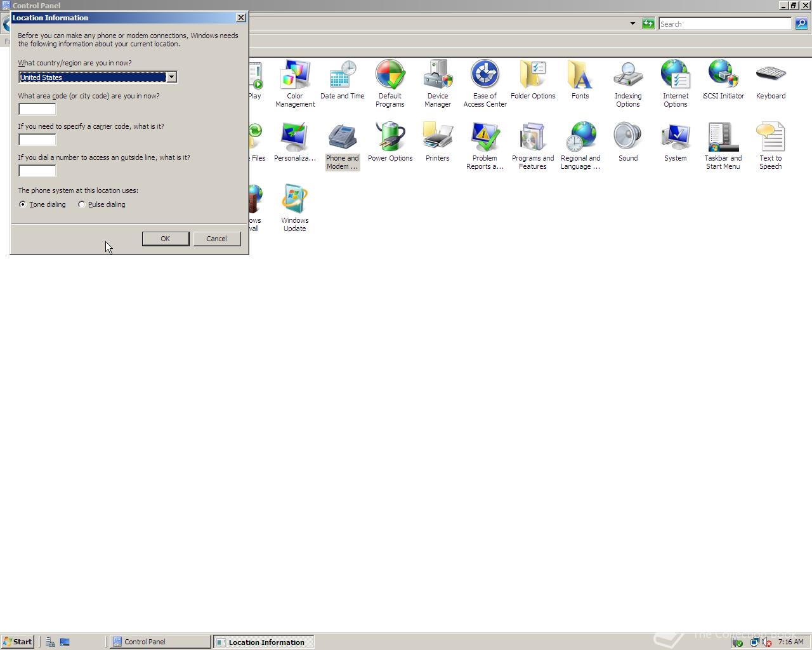
Task: Open Folder Options icon
Action: [x=533, y=80]
